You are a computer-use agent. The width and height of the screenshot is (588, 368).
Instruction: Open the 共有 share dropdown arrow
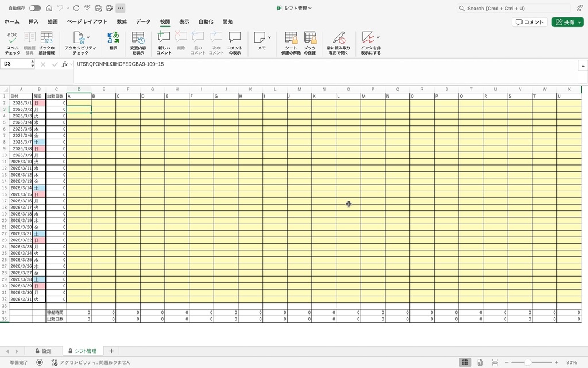580,22
